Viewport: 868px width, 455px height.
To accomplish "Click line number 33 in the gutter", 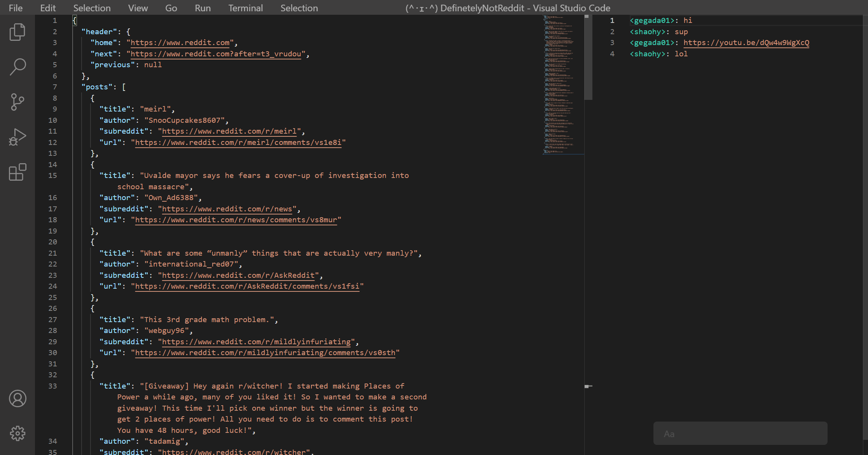I will pyautogui.click(x=52, y=386).
